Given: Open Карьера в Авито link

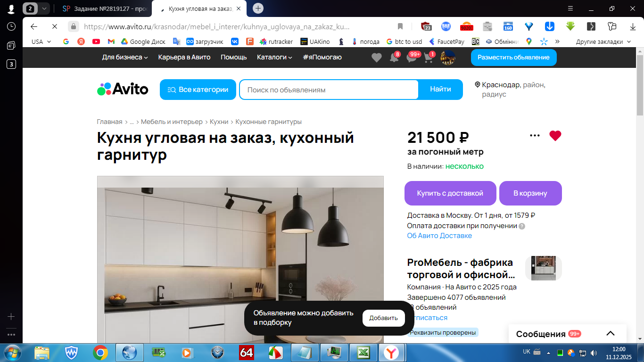Looking at the screenshot, I should point(184,57).
